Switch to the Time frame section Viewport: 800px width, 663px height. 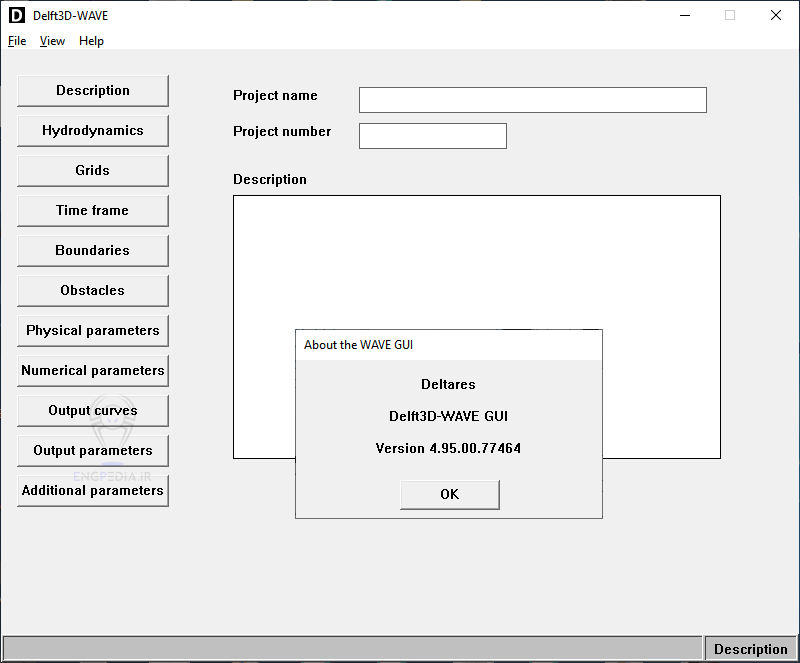(x=93, y=211)
